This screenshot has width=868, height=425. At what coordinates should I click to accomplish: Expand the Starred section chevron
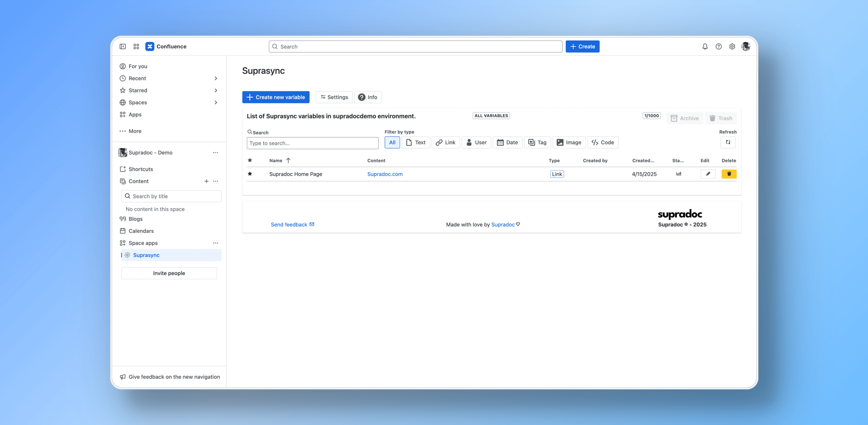216,90
